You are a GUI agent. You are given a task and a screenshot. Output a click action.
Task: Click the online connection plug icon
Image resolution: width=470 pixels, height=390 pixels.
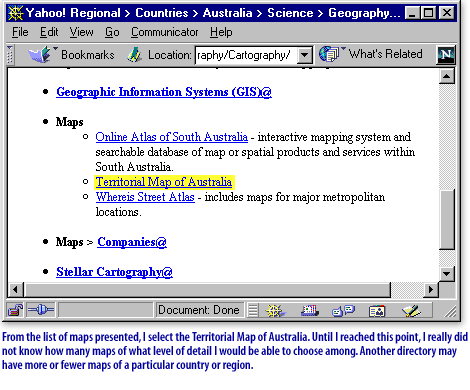[41, 310]
